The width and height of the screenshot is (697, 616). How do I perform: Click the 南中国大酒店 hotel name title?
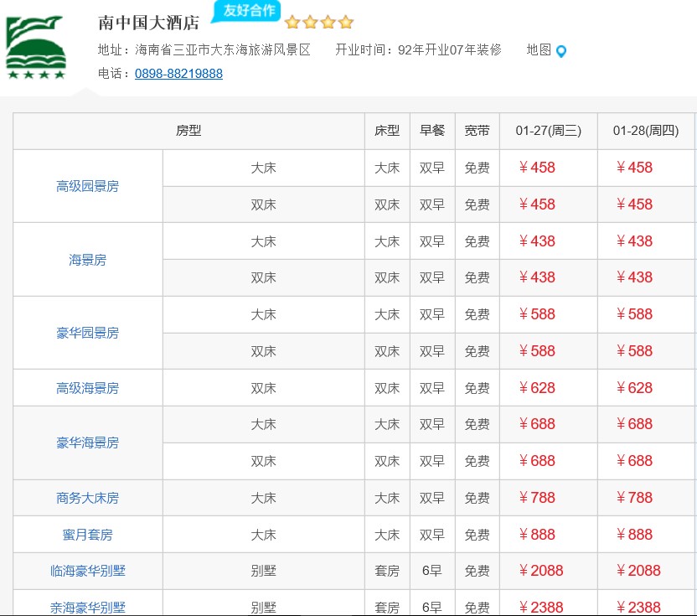point(148,23)
